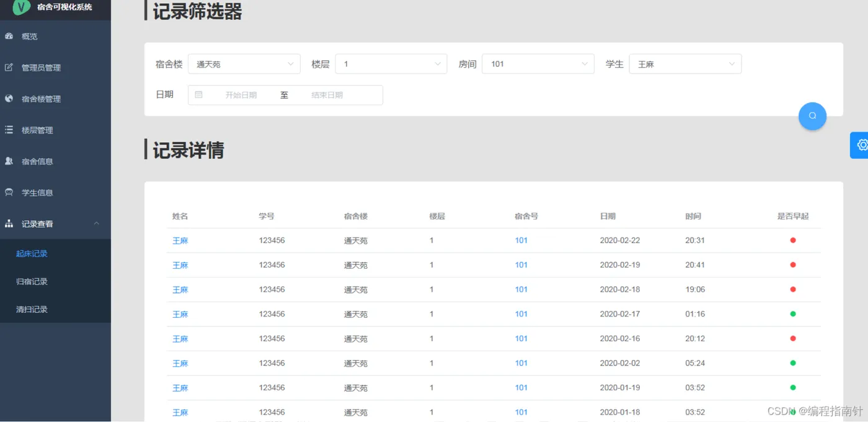Click the calendar icon in date range
Screen dimensions: 868x422
(x=198, y=95)
